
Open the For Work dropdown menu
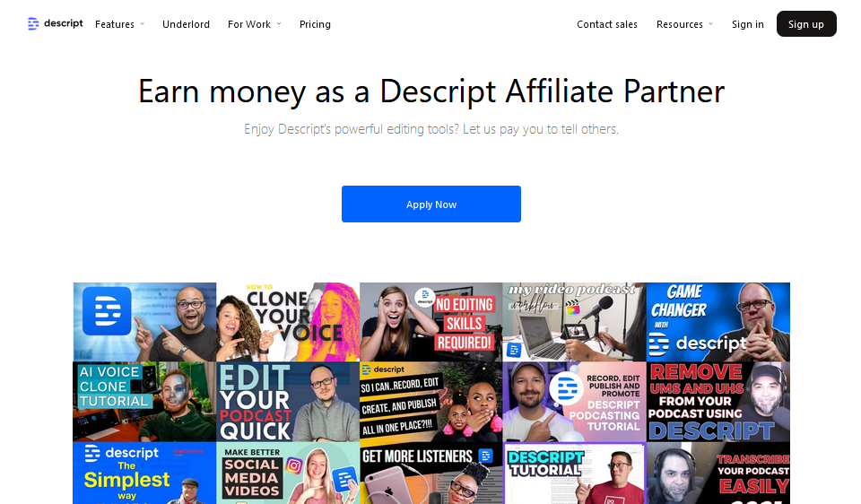254,24
